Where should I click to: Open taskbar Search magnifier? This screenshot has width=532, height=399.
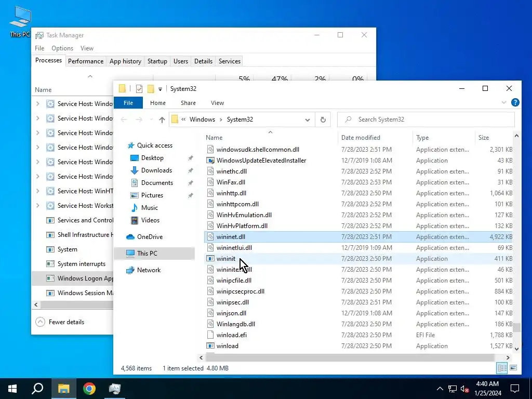pos(37,389)
